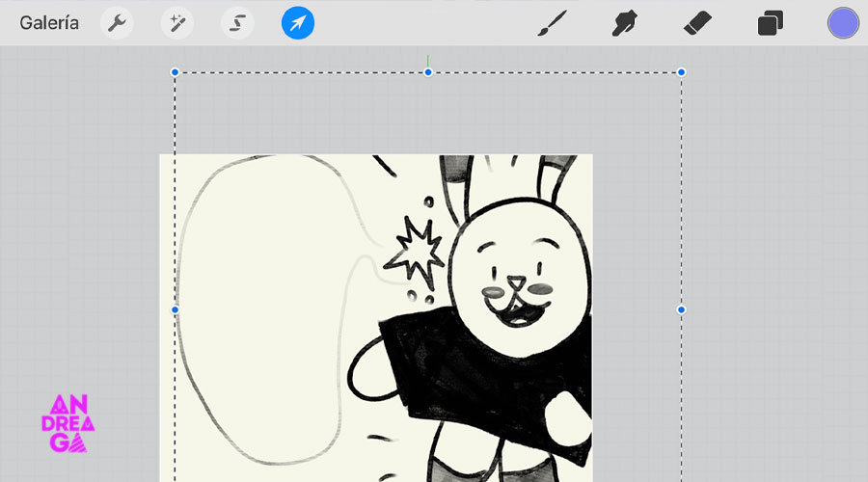Toggle the active Transform arrow tool
The image size is (868, 482).
(298, 22)
